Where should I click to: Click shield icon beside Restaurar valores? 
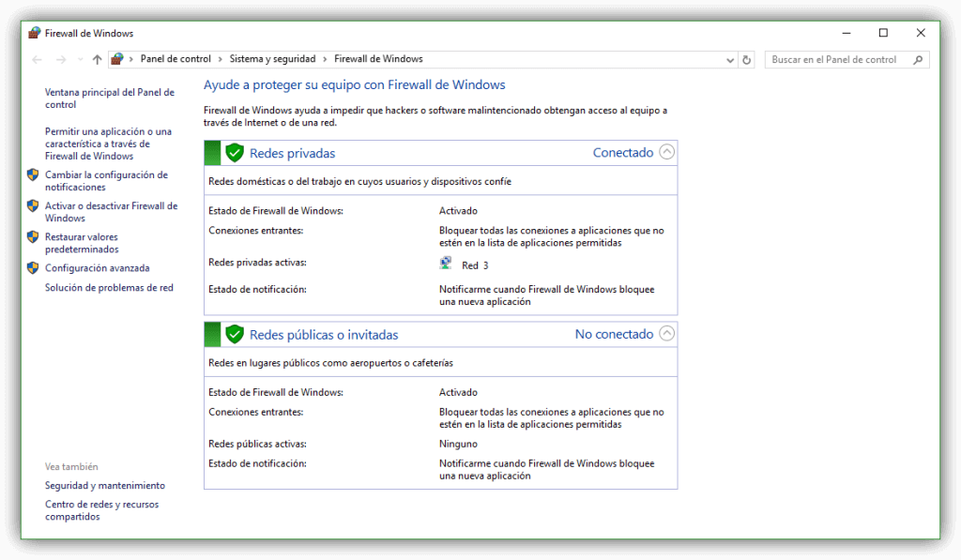tap(33, 236)
